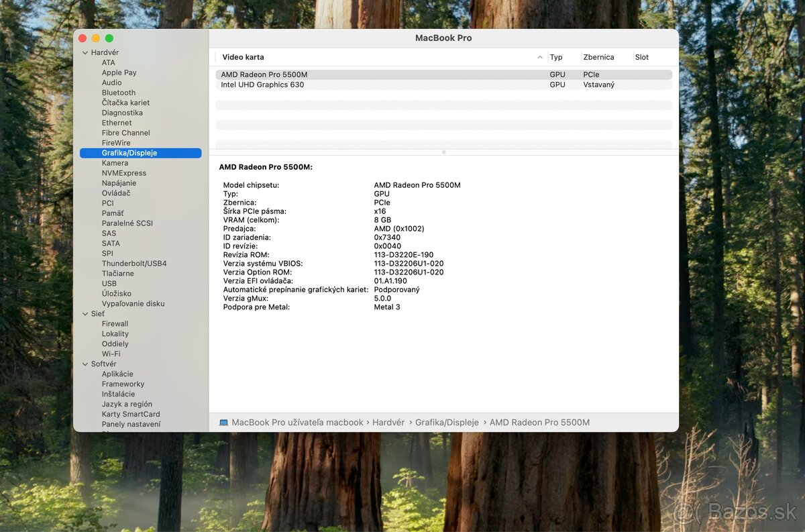805x532 pixels.
Task: Click the Verzia gMux value 5.0.0
Action: coord(382,299)
